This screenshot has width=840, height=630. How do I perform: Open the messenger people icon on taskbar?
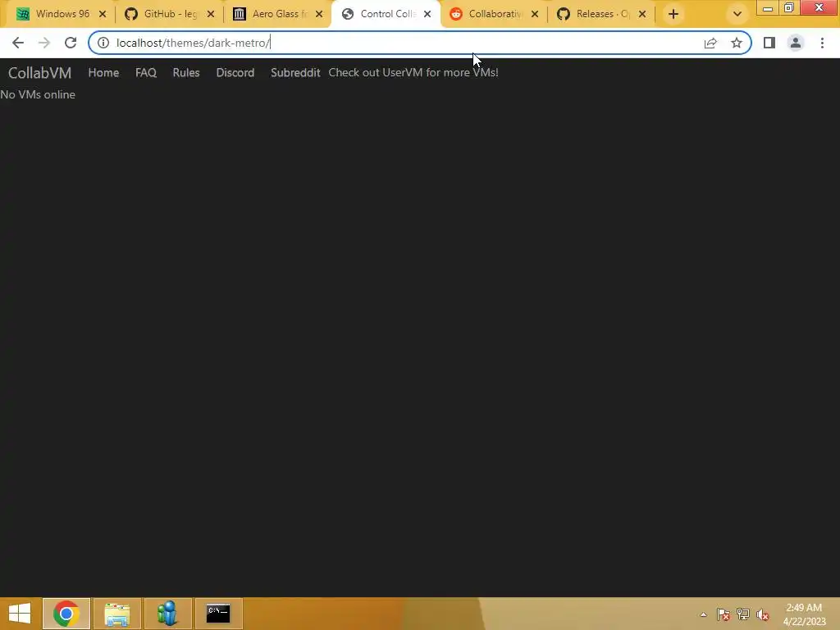pyautogui.click(x=167, y=614)
